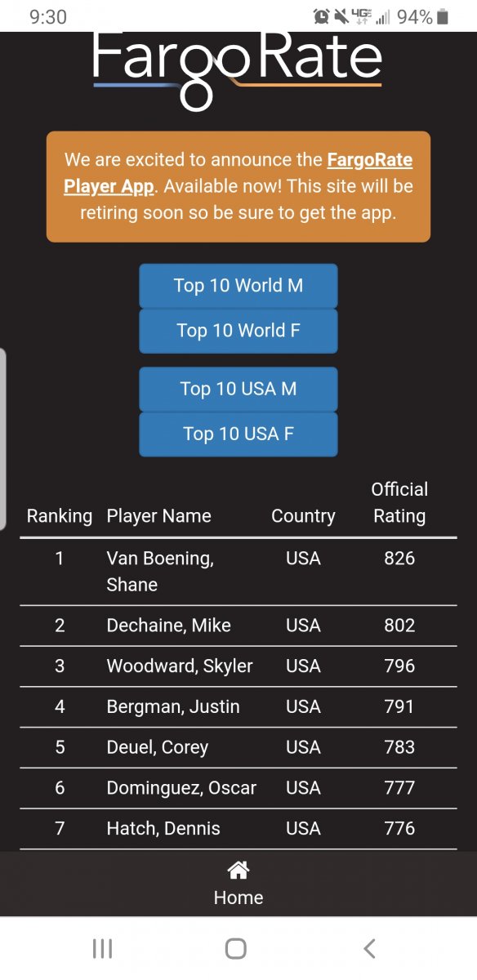Open Top 10 World F rankings
477x980 pixels.
tap(238, 331)
